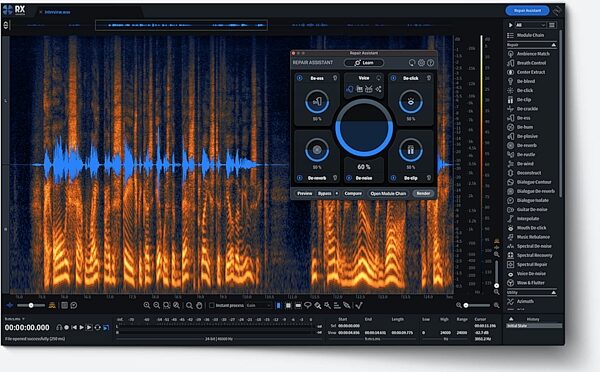Adjust the large De-noise amount dial

click(x=364, y=128)
